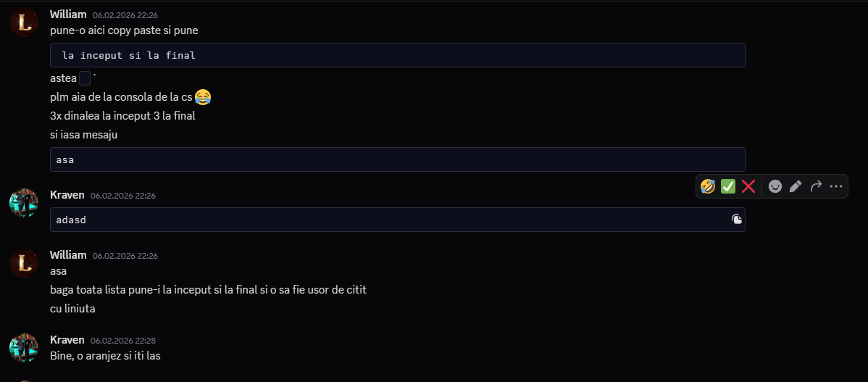Click the "asa" code block
This screenshot has width=868, height=382.
(x=397, y=159)
